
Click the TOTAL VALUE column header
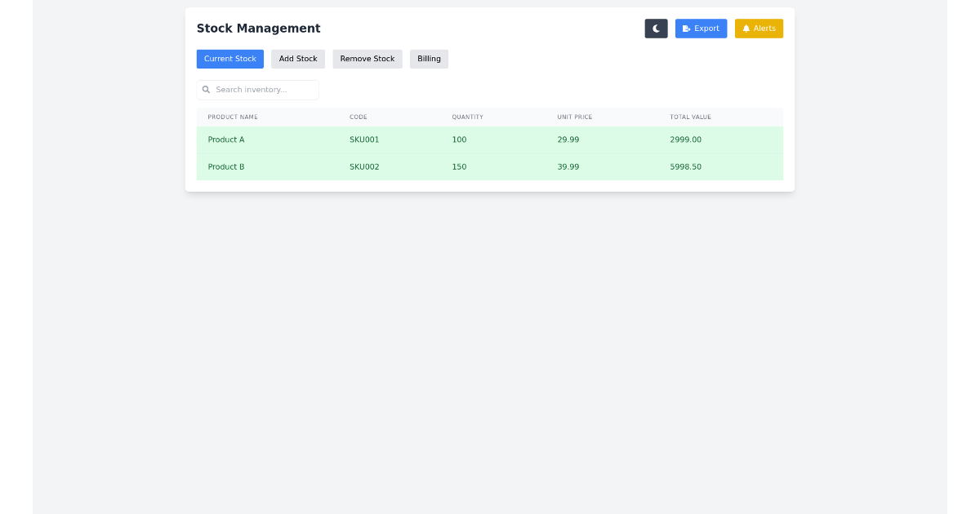690,117
